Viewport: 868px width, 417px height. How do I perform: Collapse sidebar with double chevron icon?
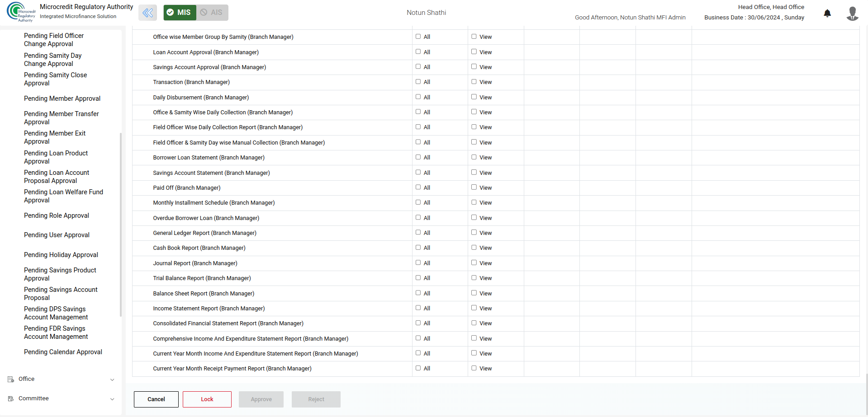pos(148,13)
